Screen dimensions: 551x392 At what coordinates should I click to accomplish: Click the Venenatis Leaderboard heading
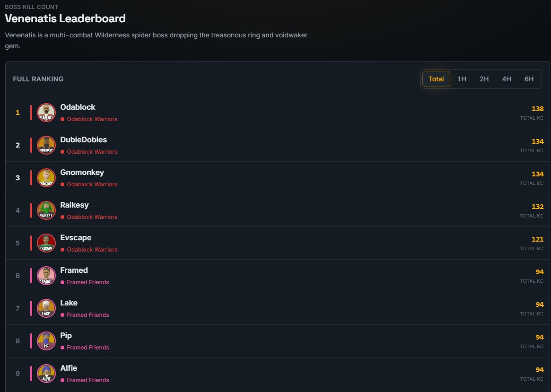pyautogui.click(x=65, y=18)
